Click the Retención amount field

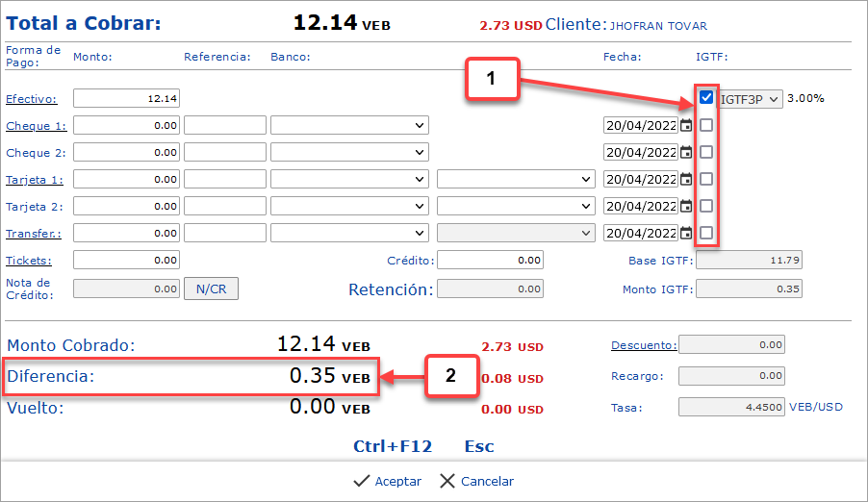[x=490, y=289]
